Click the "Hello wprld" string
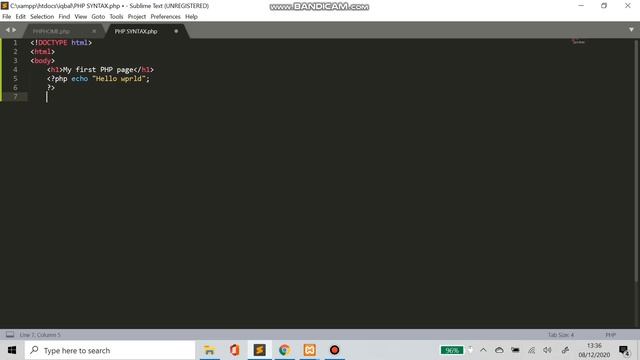This screenshot has height=360, width=640. [x=119, y=79]
